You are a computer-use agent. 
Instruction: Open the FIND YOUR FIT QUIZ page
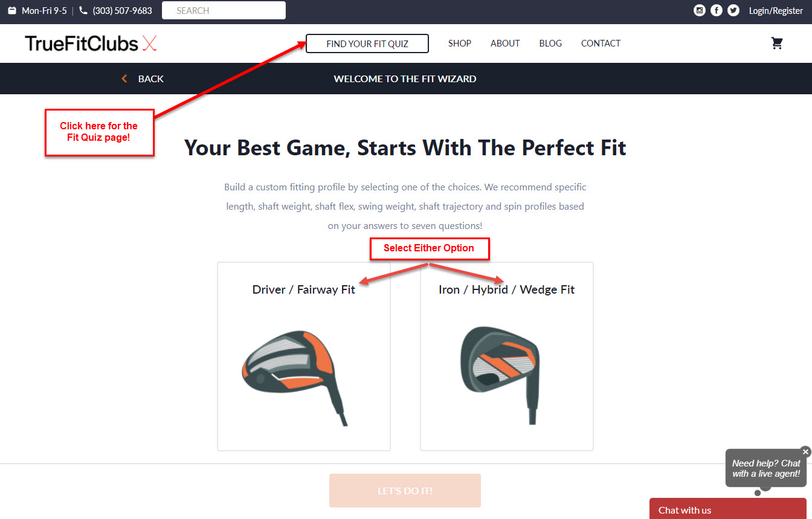tap(367, 44)
